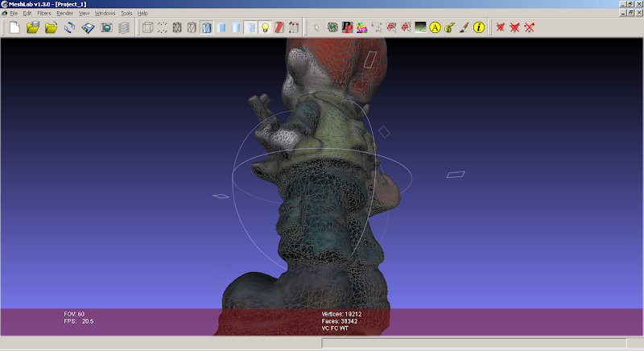Click the Faces: 38342 readout
Image resolution: width=644 pixels, height=351 pixels.
click(x=340, y=321)
